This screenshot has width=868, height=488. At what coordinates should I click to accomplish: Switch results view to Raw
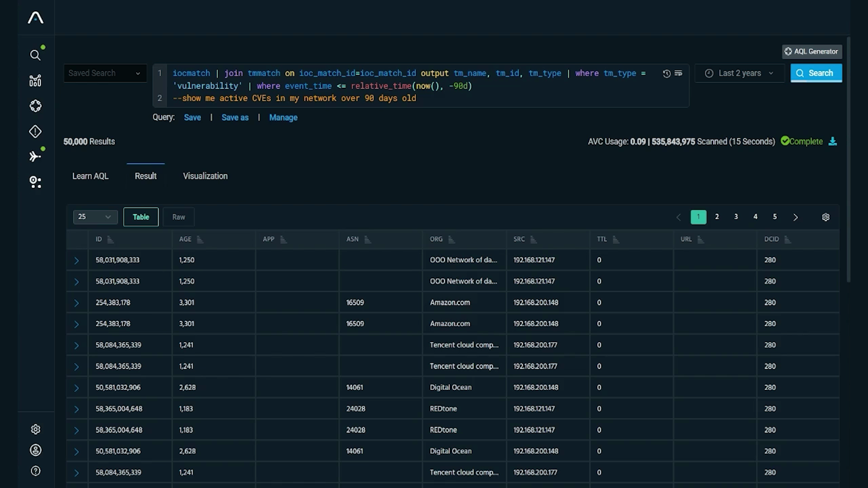[x=178, y=217]
